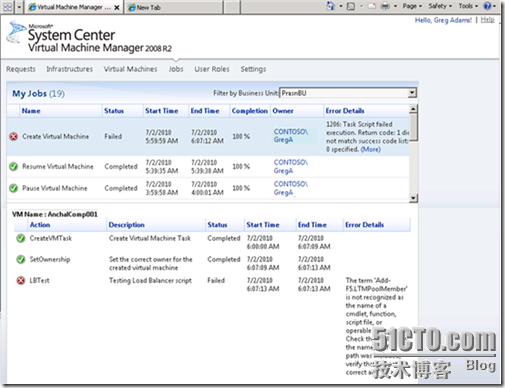This screenshot has width=505, height=388.
Task: Click the Read Mail icon
Action: coord(372,6)
